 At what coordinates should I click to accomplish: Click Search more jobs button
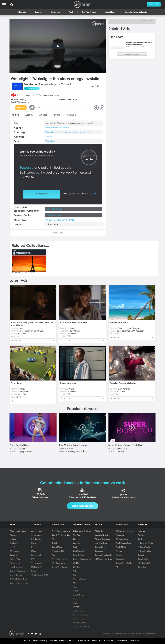click(x=132, y=54)
